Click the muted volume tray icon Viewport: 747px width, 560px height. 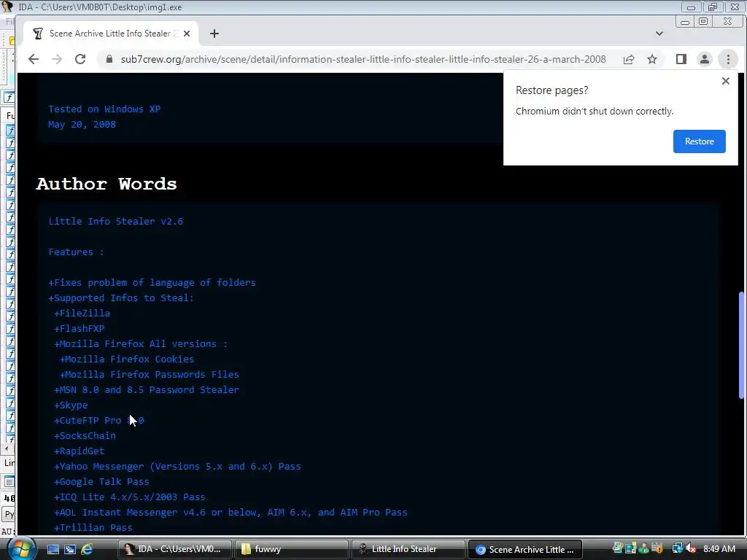[691, 549]
